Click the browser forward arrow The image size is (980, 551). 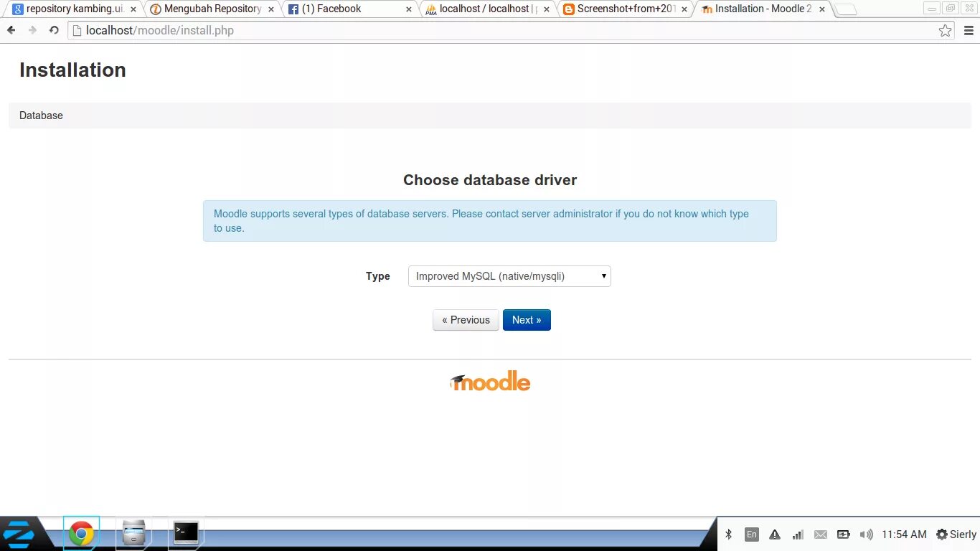pyautogui.click(x=32, y=30)
